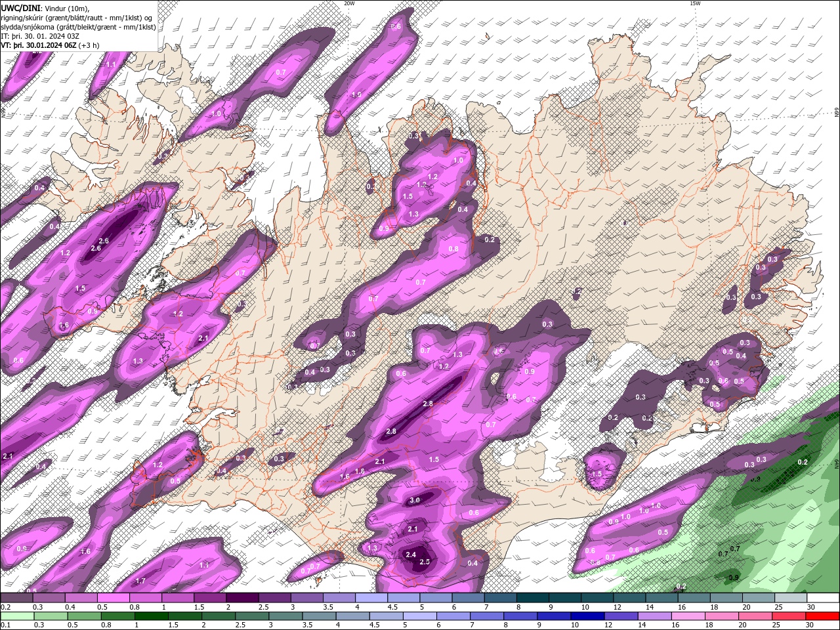This screenshot has width=840, height=630.
Task: Select the 'VT: þri. 30.01.2024 06Z (+3 h)' line
Action: click(50, 45)
